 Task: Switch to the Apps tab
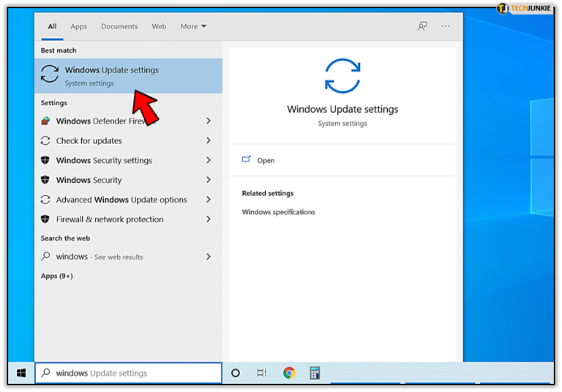[78, 26]
